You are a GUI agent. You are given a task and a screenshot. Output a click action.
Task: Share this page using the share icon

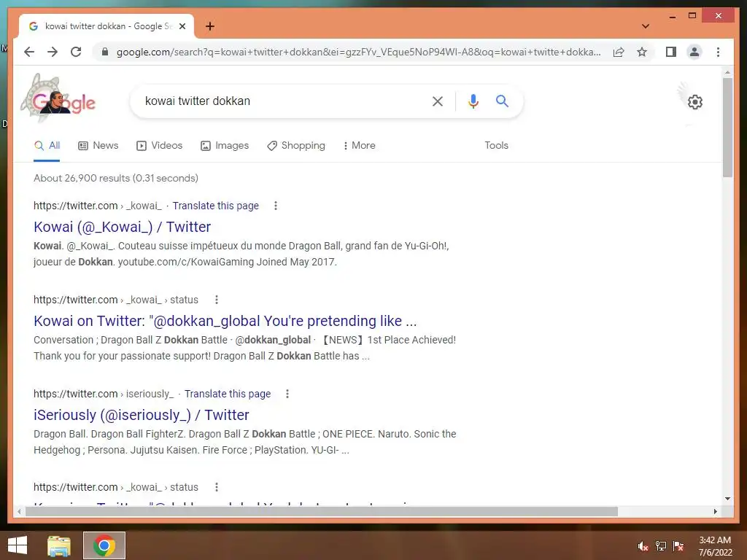pos(619,52)
